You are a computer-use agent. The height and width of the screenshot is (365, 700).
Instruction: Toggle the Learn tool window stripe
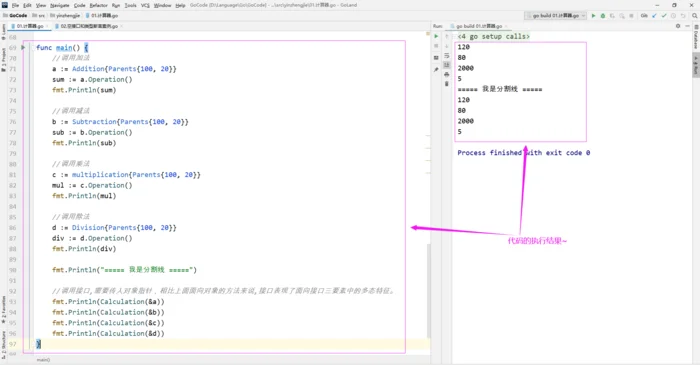pyautogui.click(x=4, y=32)
